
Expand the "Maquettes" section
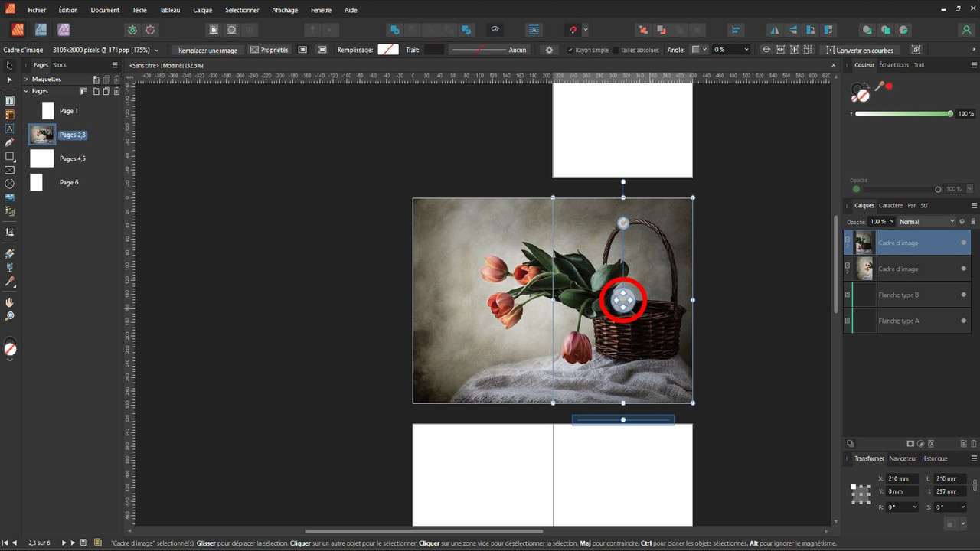coord(26,79)
